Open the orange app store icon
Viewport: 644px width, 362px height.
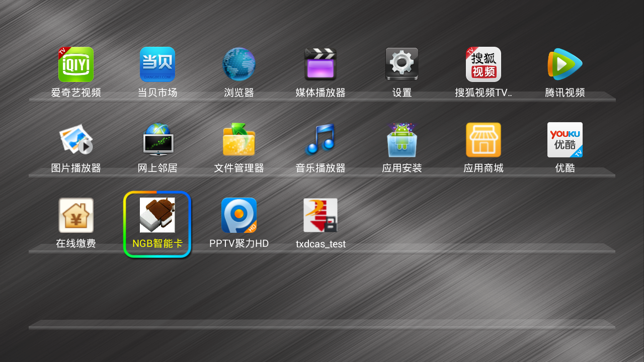[484, 140]
